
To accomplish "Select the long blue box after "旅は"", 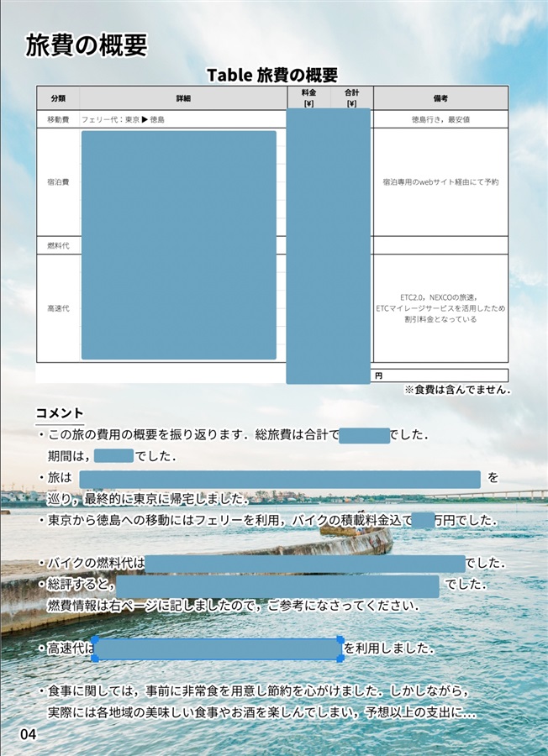I will [x=280, y=480].
